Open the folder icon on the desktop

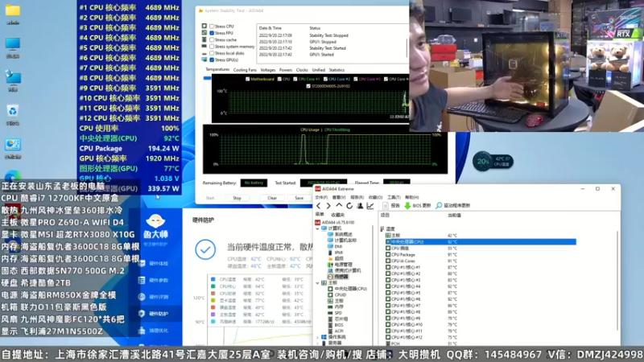coord(13,10)
